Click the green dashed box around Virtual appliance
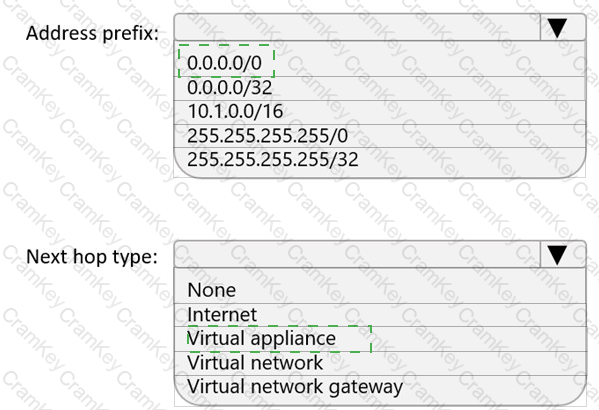The height and width of the screenshot is (410, 599). (279, 339)
